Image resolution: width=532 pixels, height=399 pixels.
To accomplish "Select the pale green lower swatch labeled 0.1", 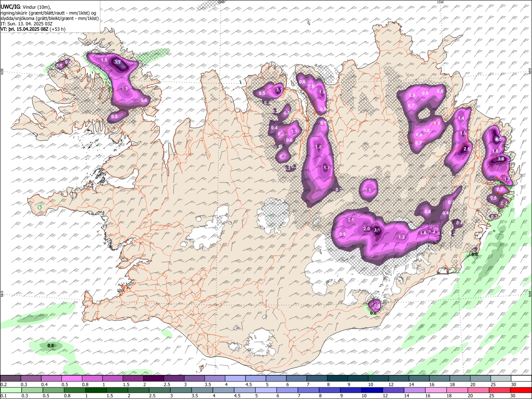I will 11,390.
